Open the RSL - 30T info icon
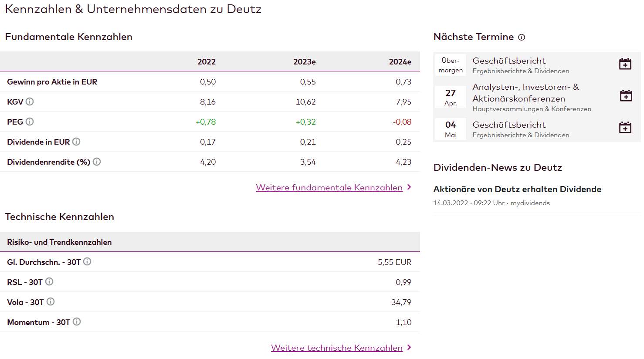Viewport: 644px width, 359px height. click(x=49, y=281)
